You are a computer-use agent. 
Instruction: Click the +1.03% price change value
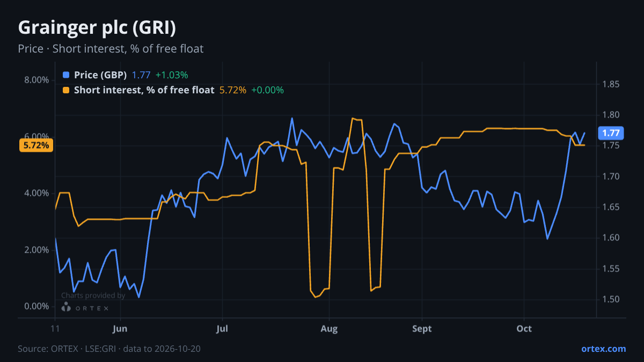coord(172,75)
